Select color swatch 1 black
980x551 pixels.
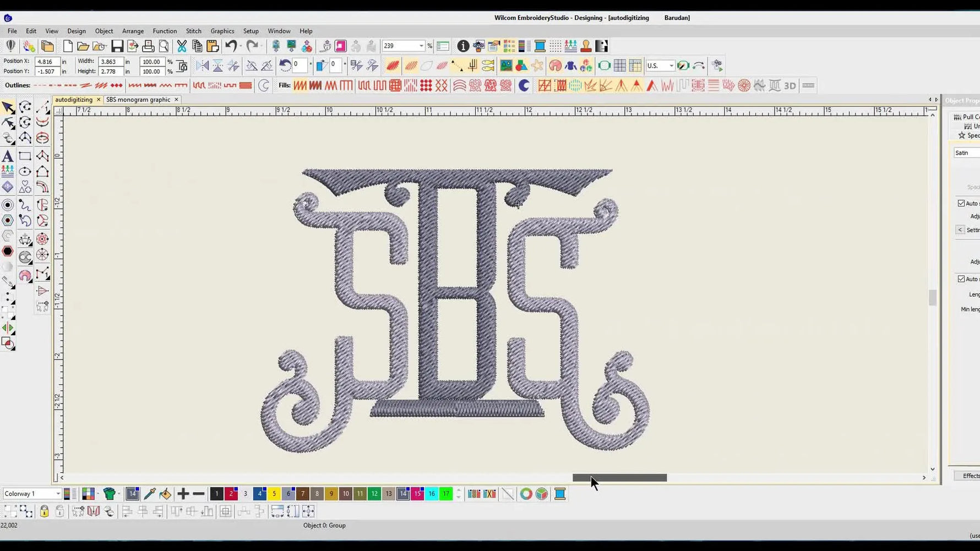(x=217, y=494)
